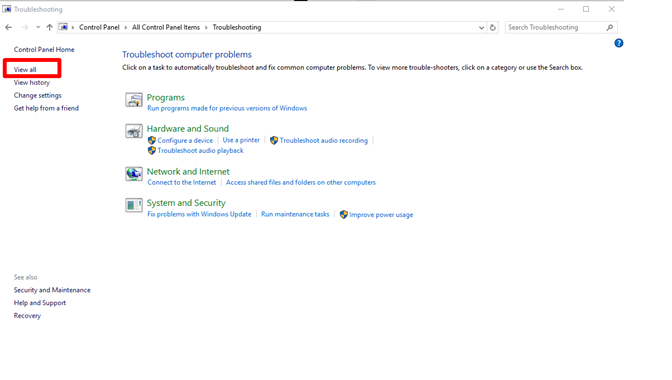
Task: Open Access shared files and folders on other computers
Action: coord(301,183)
